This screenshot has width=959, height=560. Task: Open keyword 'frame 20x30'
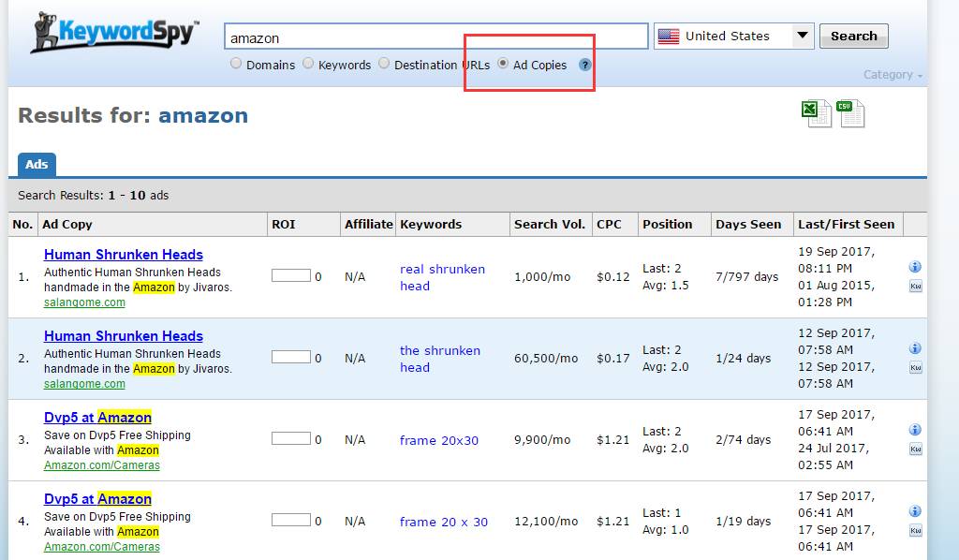[x=439, y=440]
